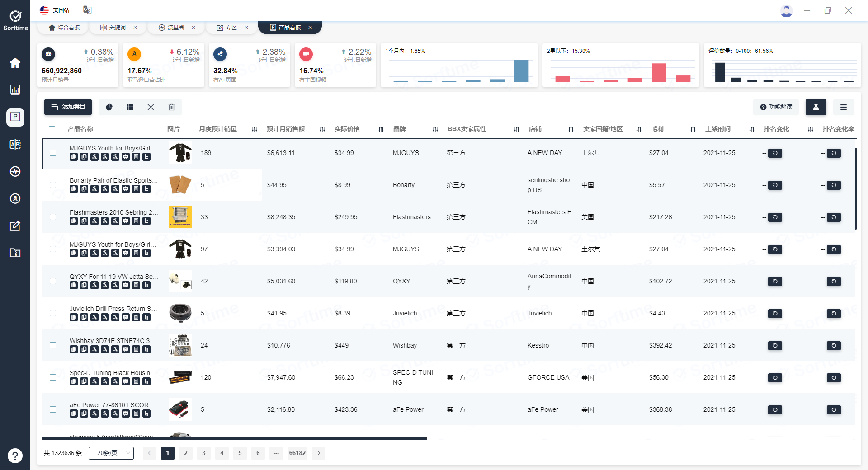
Task: Check the Bonarty Elastic Sports row
Action: click(53, 185)
